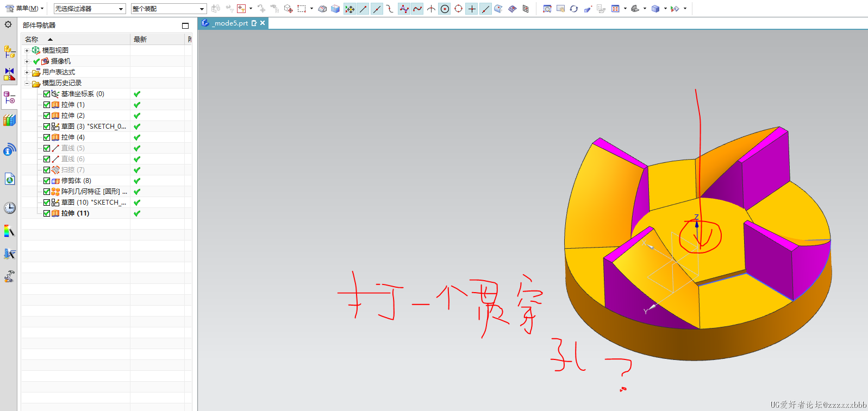The image size is (868, 411).
Task: Open the 整个装配 selection scope dropdown
Action: coord(169,9)
